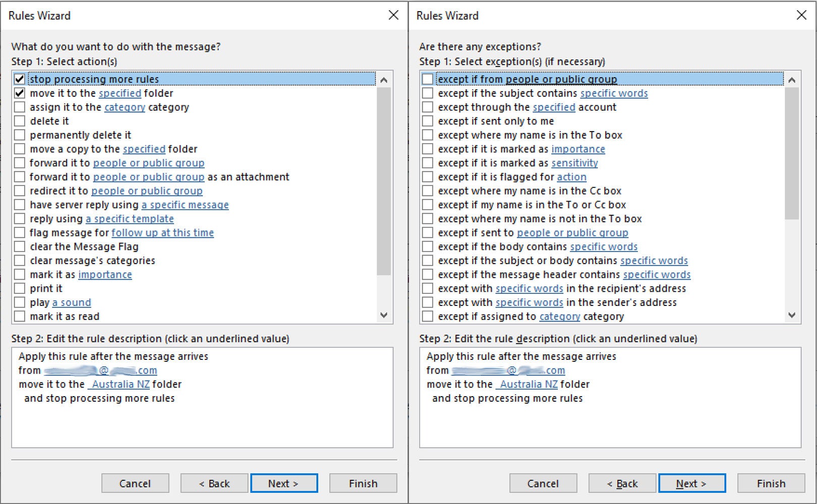Tick 'mark it as read' checkbox

[x=20, y=317]
